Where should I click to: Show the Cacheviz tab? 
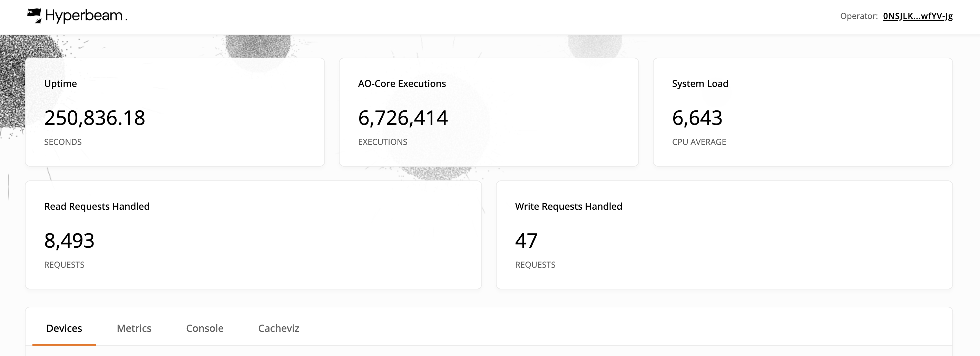tap(278, 328)
